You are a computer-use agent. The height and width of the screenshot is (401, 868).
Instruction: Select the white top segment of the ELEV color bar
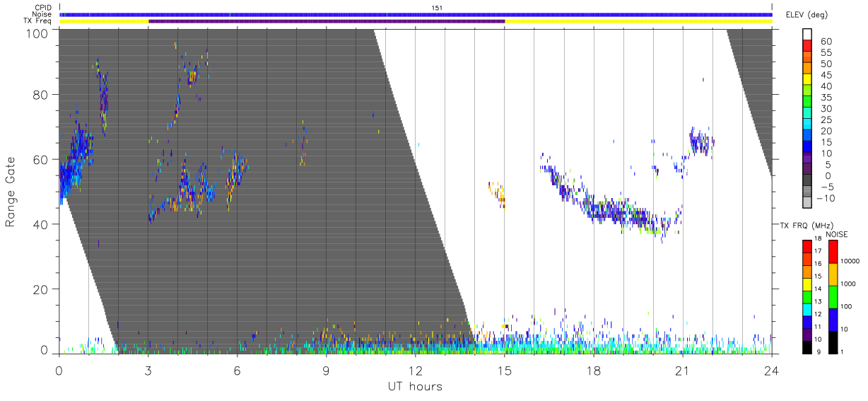coord(807,35)
